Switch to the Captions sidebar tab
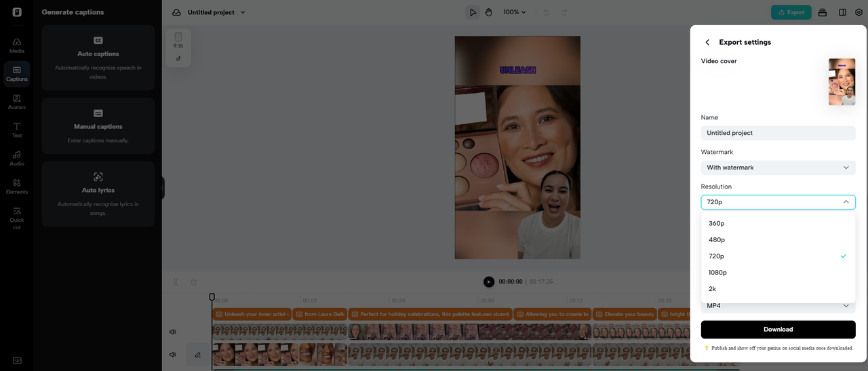The width and height of the screenshot is (868, 371). coord(17,74)
